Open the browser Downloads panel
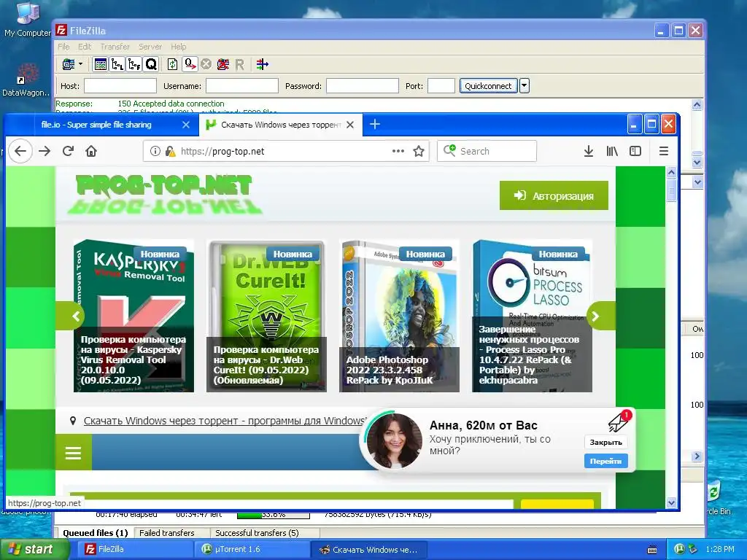The width and height of the screenshot is (747, 560). pyautogui.click(x=589, y=152)
